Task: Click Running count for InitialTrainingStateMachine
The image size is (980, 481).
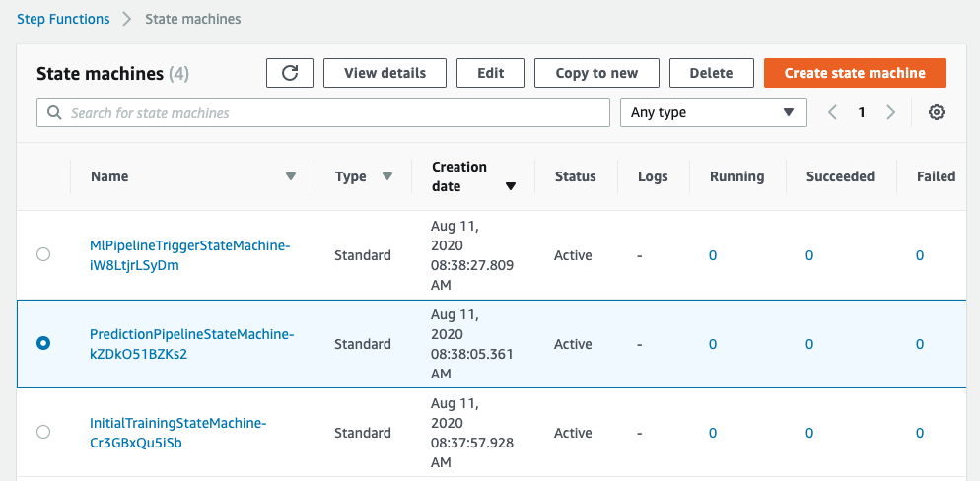Action: coord(713,433)
